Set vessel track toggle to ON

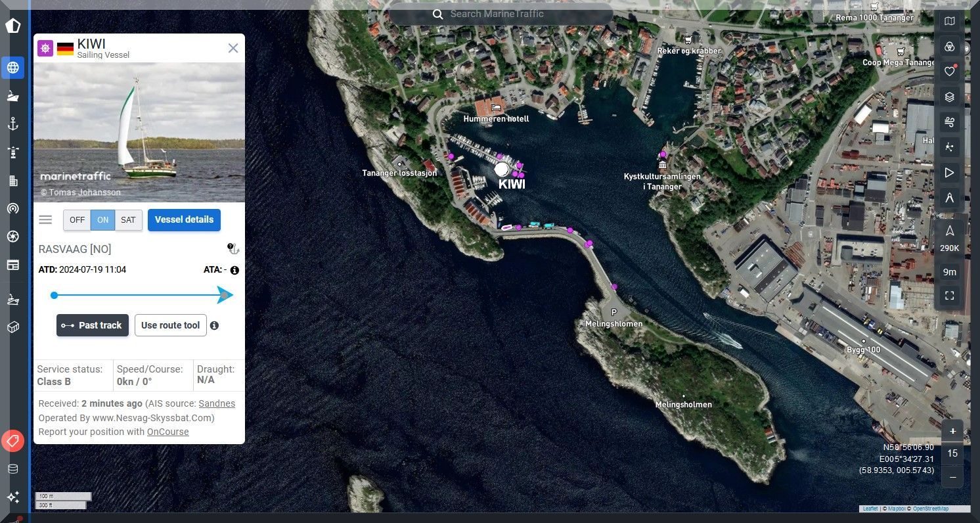pyautogui.click(x=102, y=220)
